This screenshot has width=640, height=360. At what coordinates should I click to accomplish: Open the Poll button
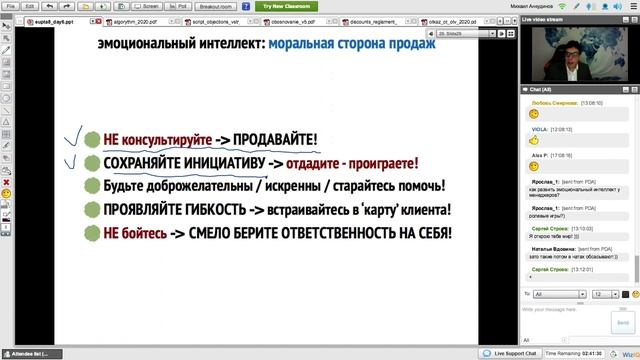pos(178,6)
